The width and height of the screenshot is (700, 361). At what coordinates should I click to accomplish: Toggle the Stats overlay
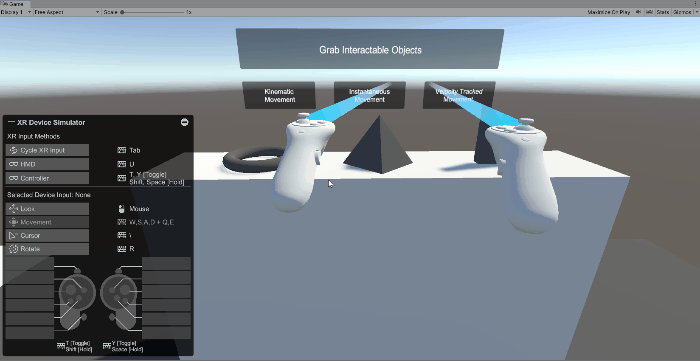[663, 12]
